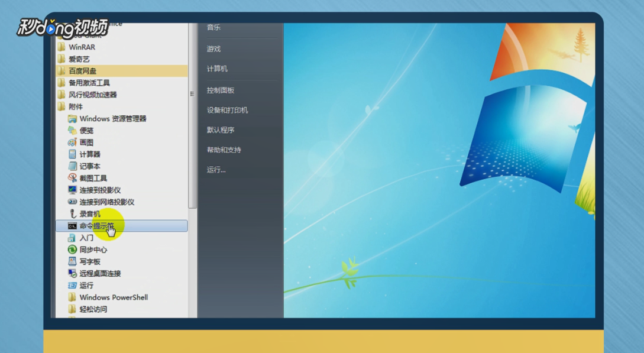
Task: Open 控制面板 control panel
Action: (x=221, y=90)
